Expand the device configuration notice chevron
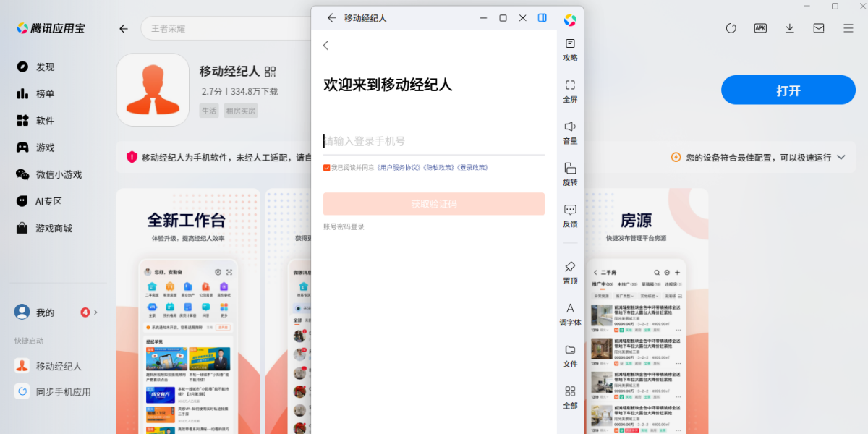The width and height of the screenshot is (868, 434). (x=841, y=157)
